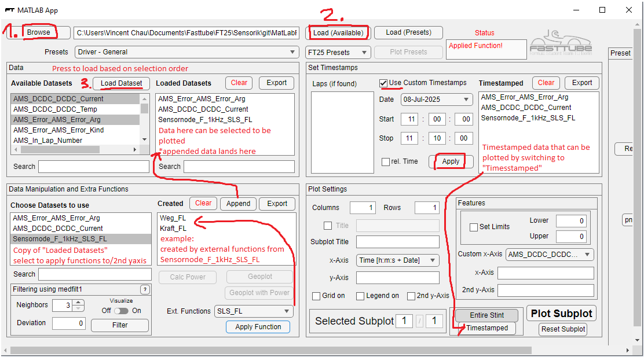
Task: Open the Driver - General presets dropdown
Action: pos(186,52)
